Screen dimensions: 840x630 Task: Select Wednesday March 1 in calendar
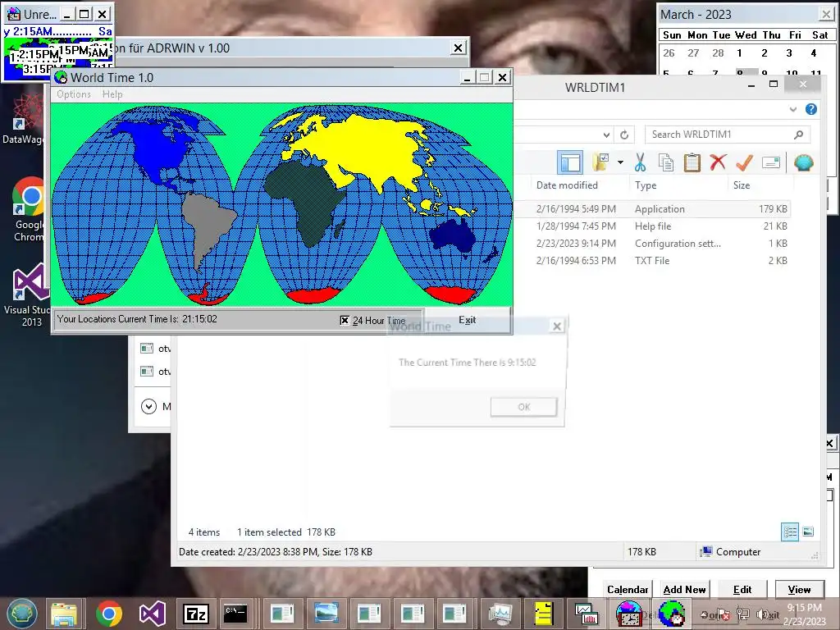pyautogui.click(x=739, y=53)
